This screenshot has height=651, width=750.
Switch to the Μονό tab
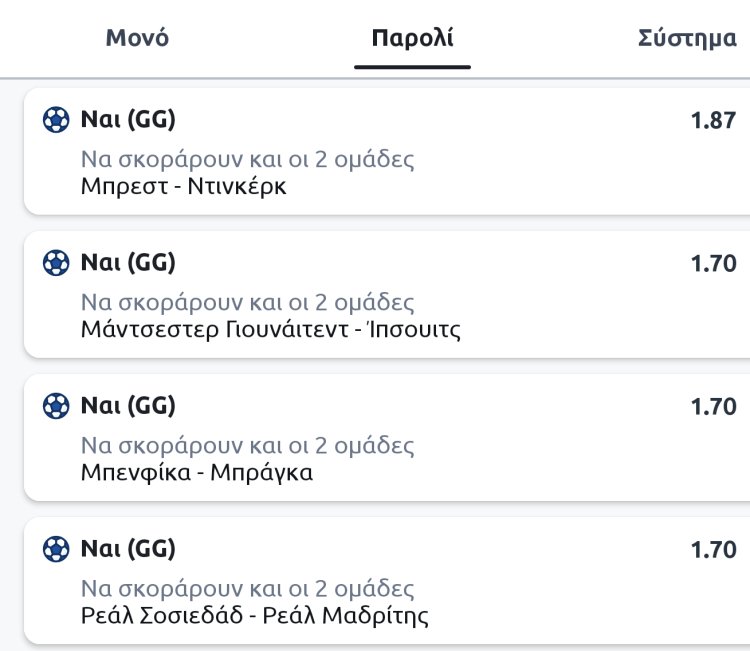click(137, 39)
